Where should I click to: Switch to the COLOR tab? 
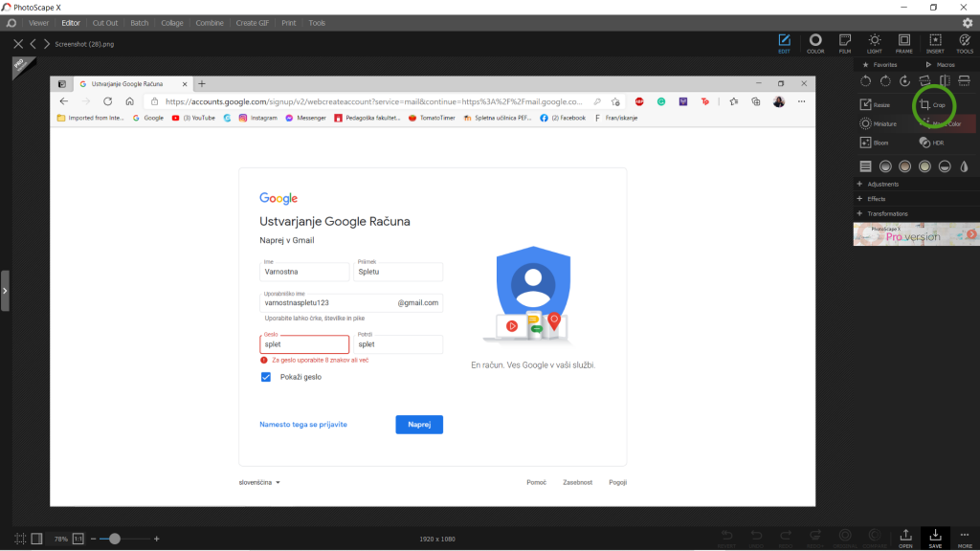click(x=815, y=44)
